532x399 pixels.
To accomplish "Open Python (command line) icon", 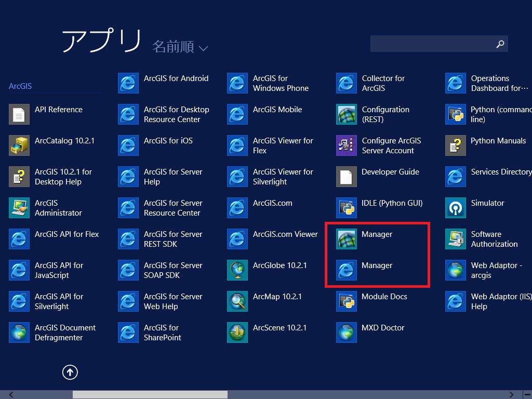I will click(x=455, y=114).
